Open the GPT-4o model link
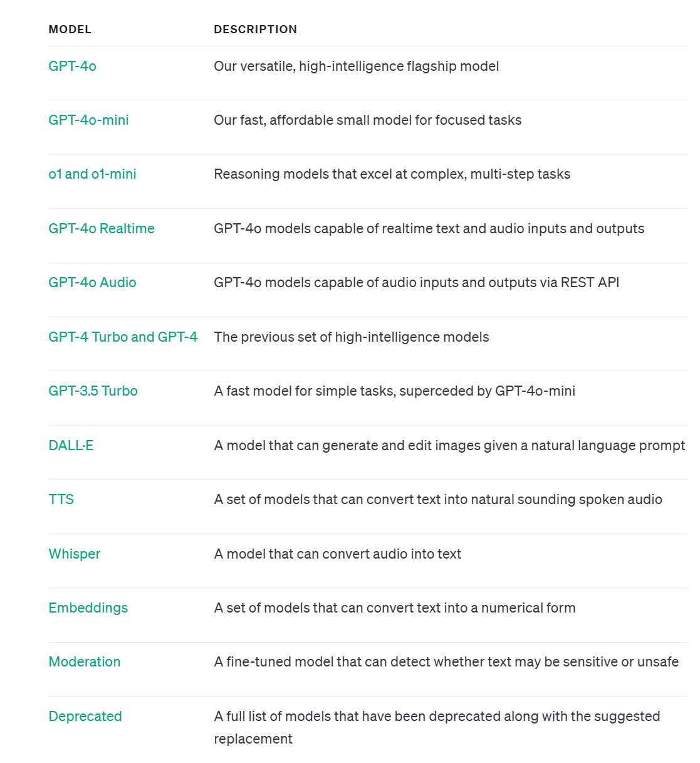Image resolution: width=700 pixels, height=763 pixels. (72, 66)
